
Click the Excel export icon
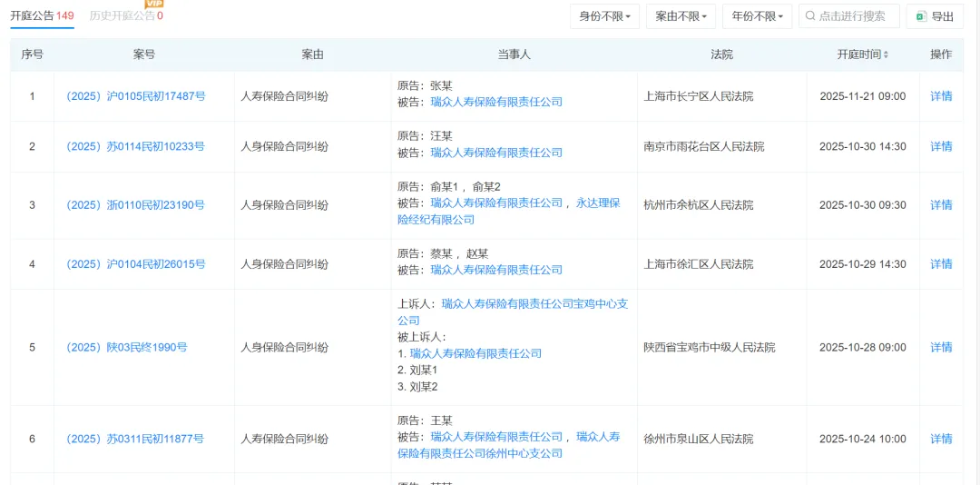point(921,16)
